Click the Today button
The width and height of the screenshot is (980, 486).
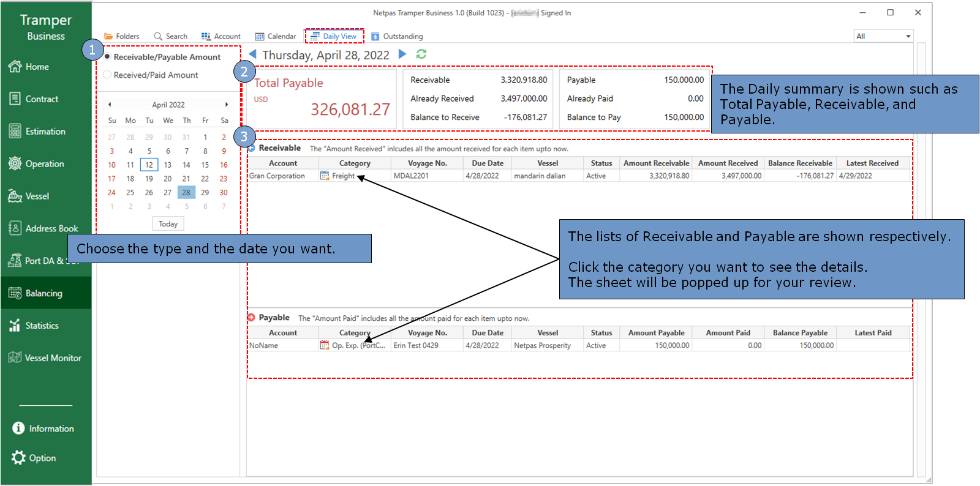(x=168, y=224)
